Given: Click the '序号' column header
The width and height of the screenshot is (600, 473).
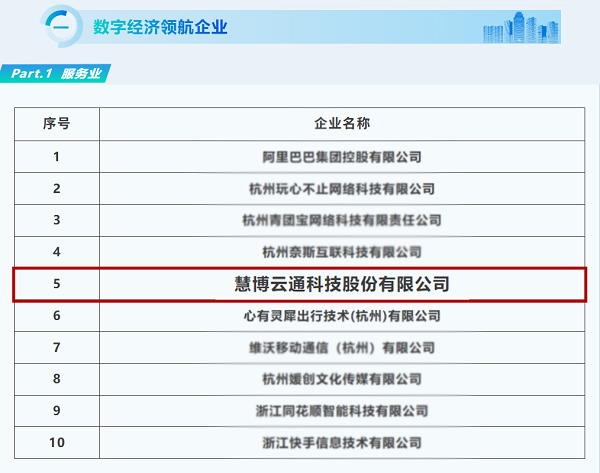Looking at the screenshot, I should 57,124.
